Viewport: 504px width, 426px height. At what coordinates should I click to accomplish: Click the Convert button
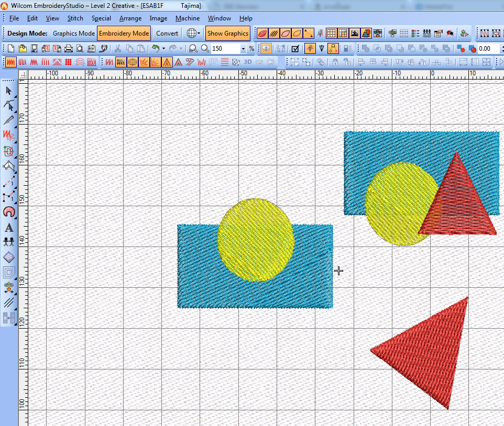167,33
